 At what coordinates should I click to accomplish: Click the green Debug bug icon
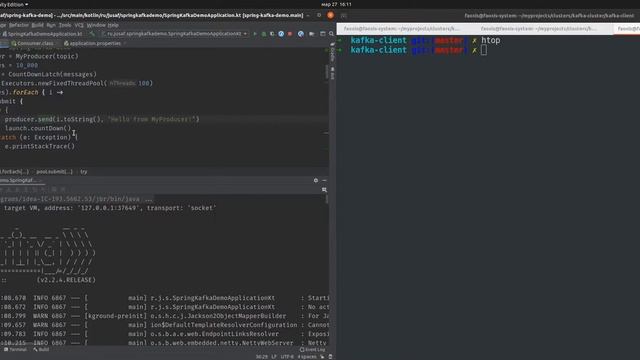click(x=264, y=34)
